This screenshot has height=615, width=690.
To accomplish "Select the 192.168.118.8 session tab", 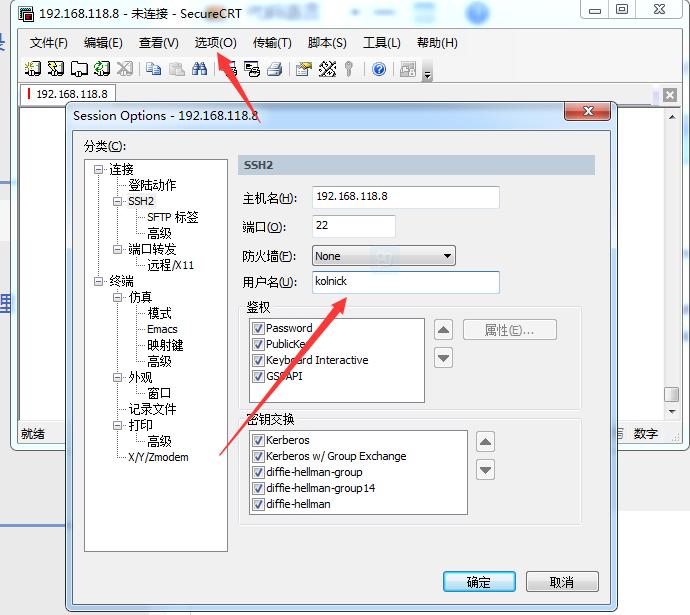I will tap(68, 94).
